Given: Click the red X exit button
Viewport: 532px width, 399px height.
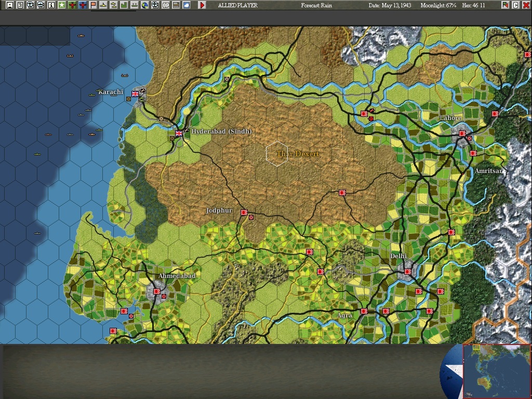Looking at the screenshot, I should click(526, 5).
